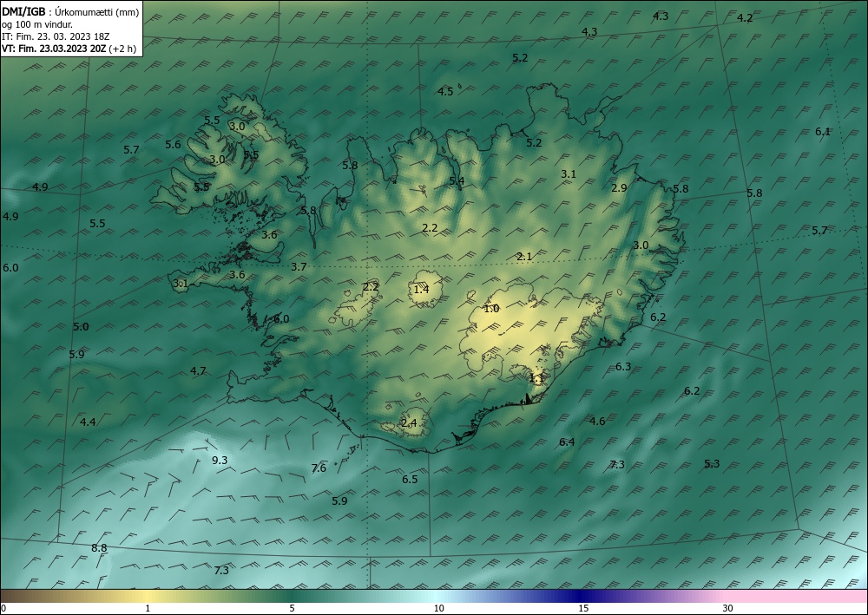Click the 4.5 value off the north coast

[x=445, y=92]
